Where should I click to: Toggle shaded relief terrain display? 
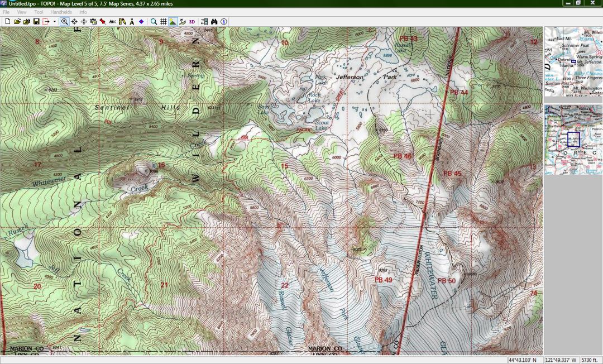pos(173,22)
